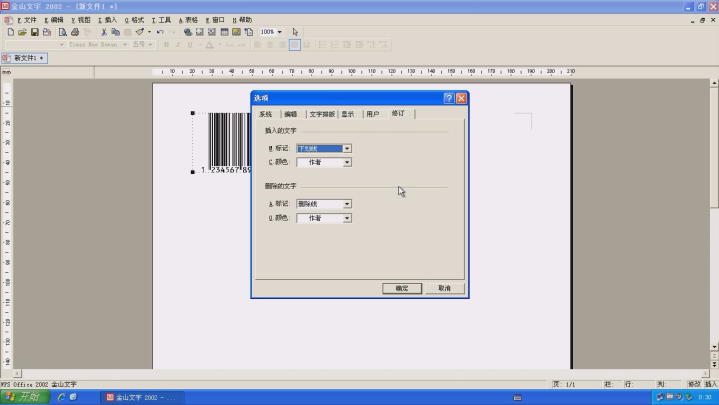Screen dimensions: 719x405
Task: Open the inserted text 标记 dropdown
Action: pyautogui.click(x=347, y=148)
